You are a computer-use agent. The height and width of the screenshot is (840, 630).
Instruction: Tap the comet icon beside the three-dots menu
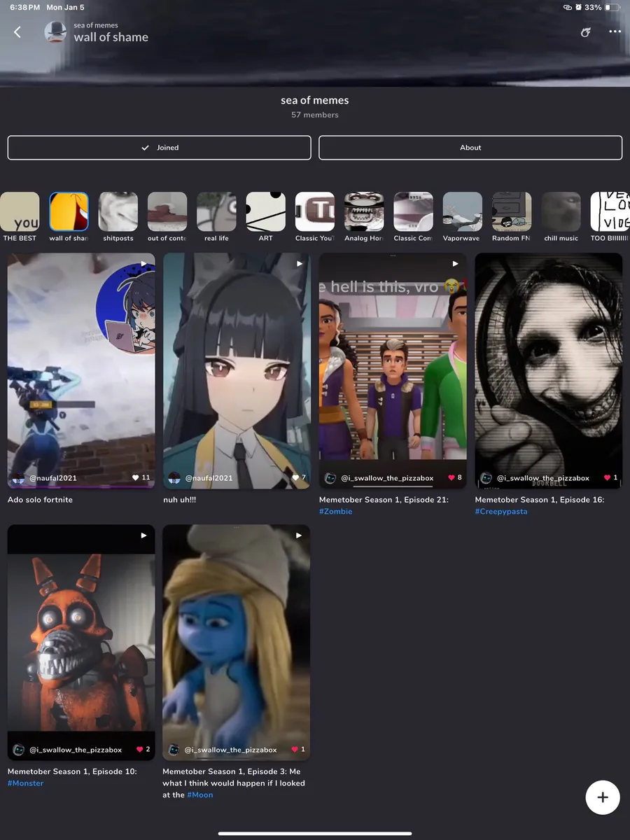[586, 32]
